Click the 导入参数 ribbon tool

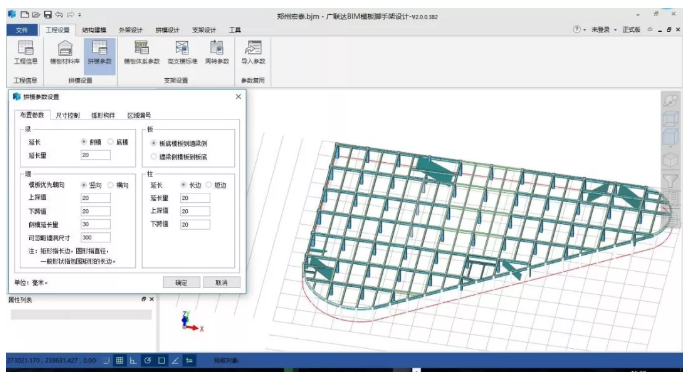(253, 53)
